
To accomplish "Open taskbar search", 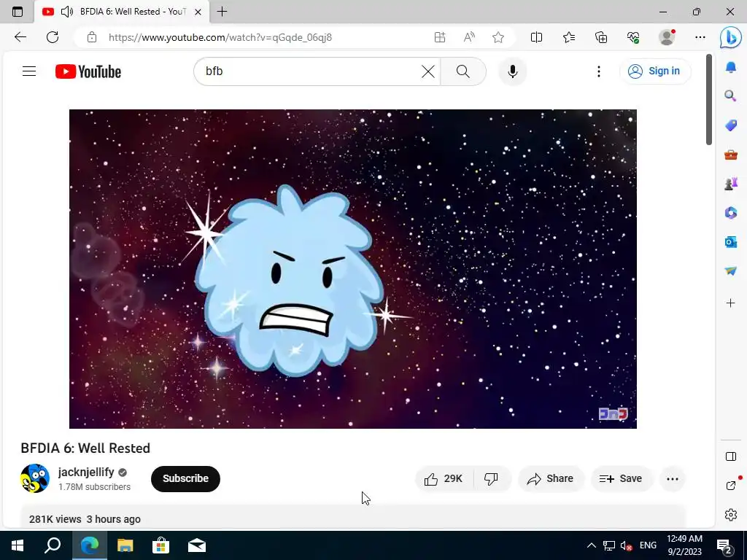I will click(x=53, y=545).
